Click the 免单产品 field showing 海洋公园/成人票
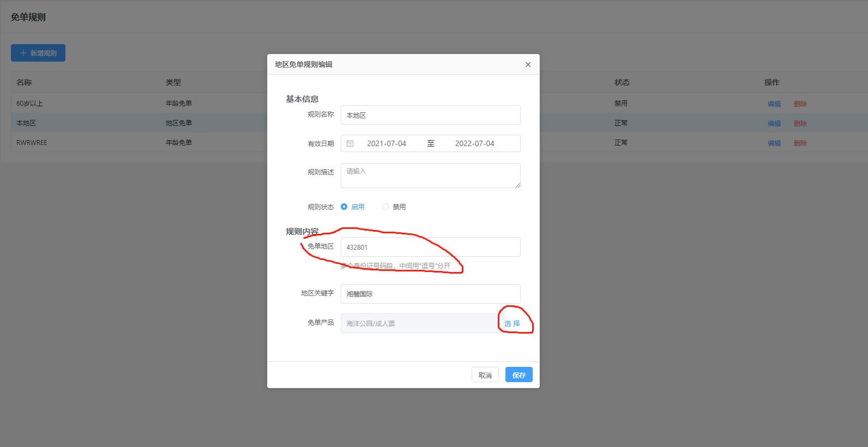 (x=419, y=324)
